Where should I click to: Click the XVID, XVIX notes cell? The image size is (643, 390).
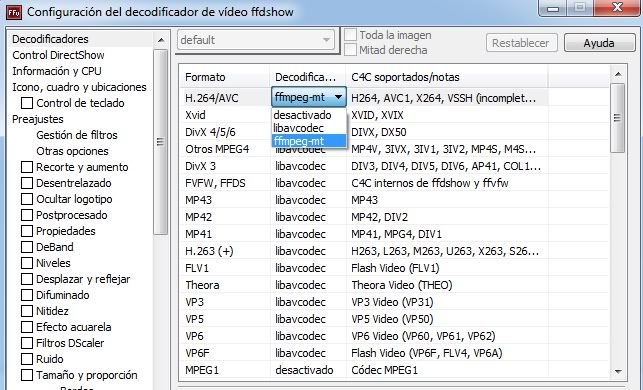pyautogui.click(x=377, y=115)
